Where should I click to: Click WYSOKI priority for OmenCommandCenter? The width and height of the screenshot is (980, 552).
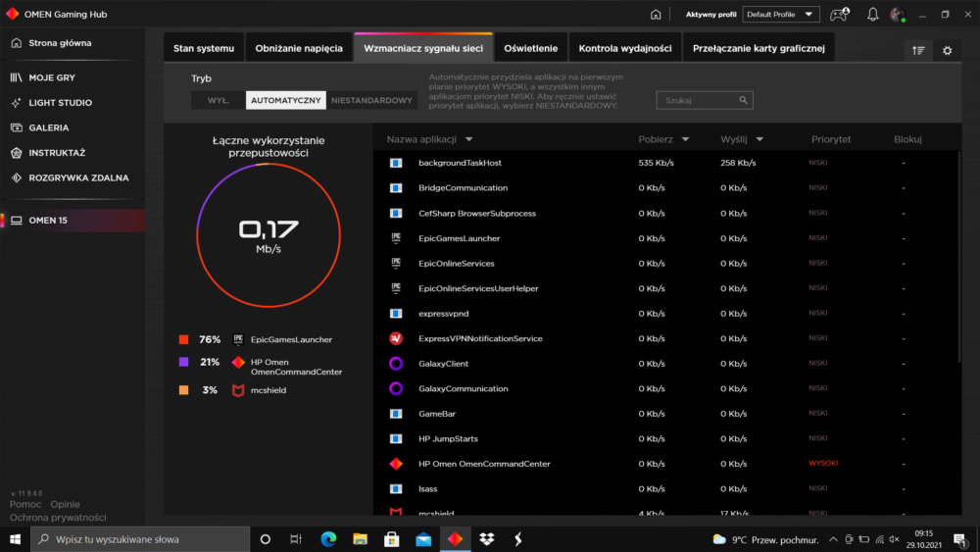(x=823, y=463)
